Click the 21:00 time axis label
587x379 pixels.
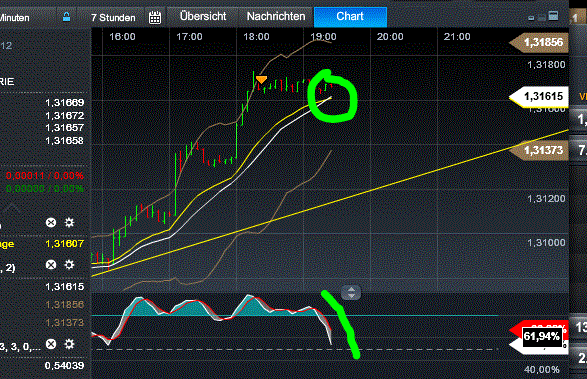coord(457,37)
